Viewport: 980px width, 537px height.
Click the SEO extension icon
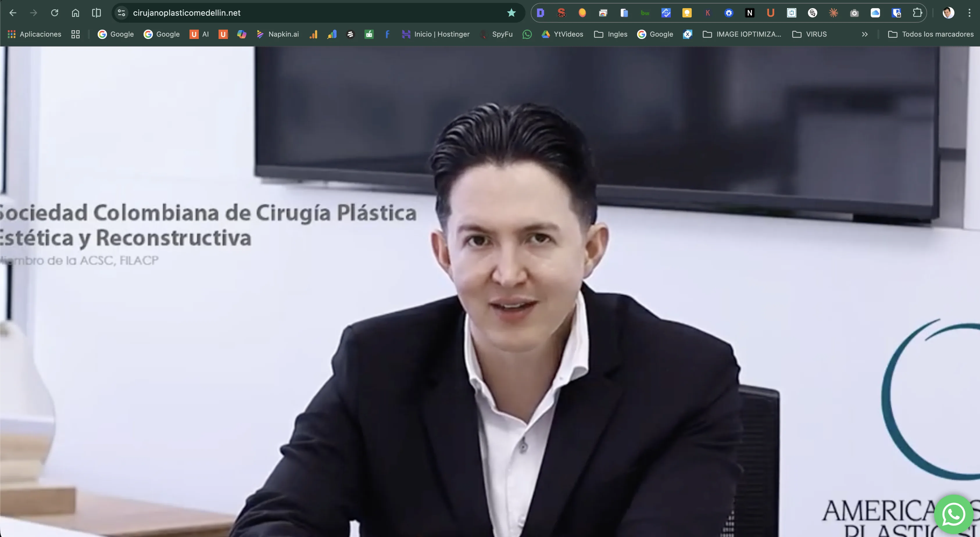coord(561,12)
